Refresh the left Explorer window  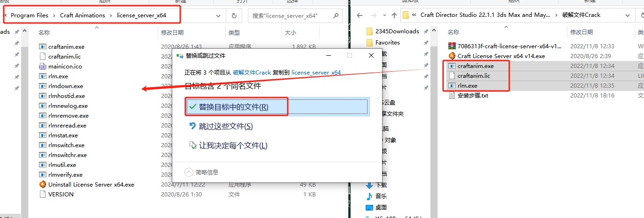point(234,15)
